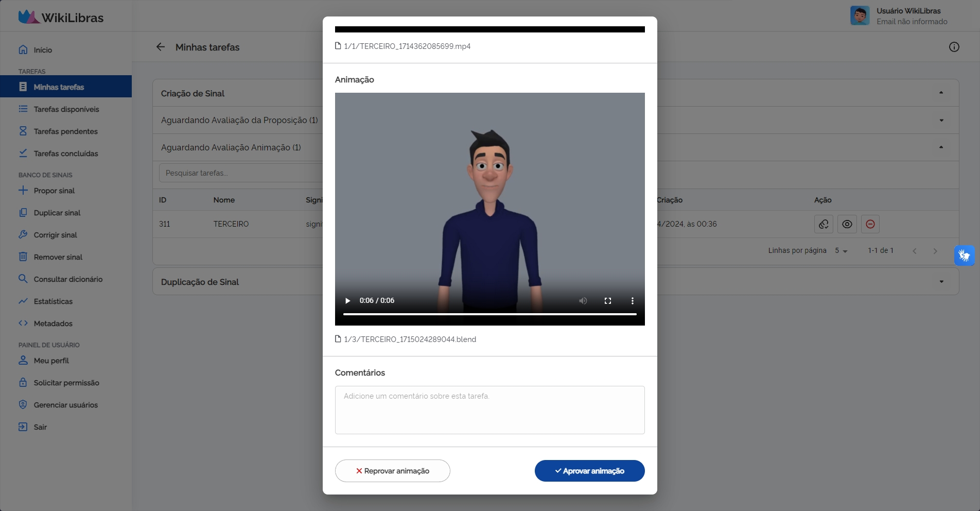Image resolution: width=980 pixels, height=511 pixels.
Task: Preview task 311 with the eye icon
Action: (847, 224)
